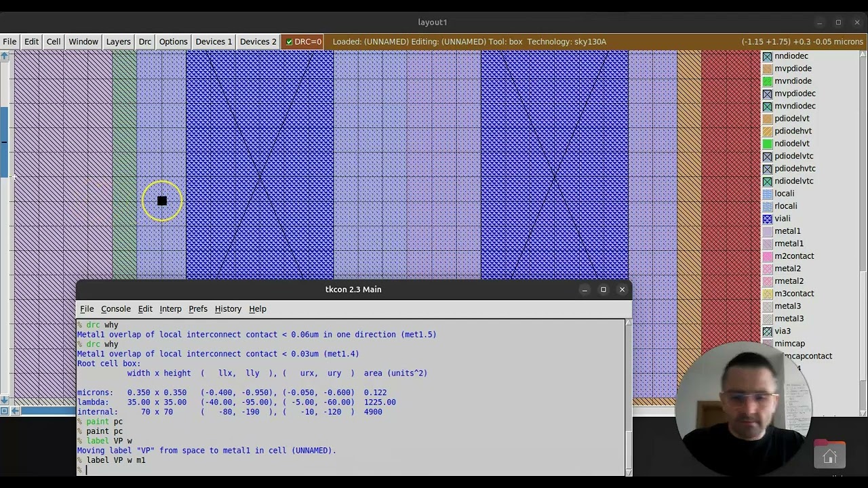Screen dimensions: 868x488
Task: Click the "lambda:" box dimensions row
Action: (x=237, y=403)
